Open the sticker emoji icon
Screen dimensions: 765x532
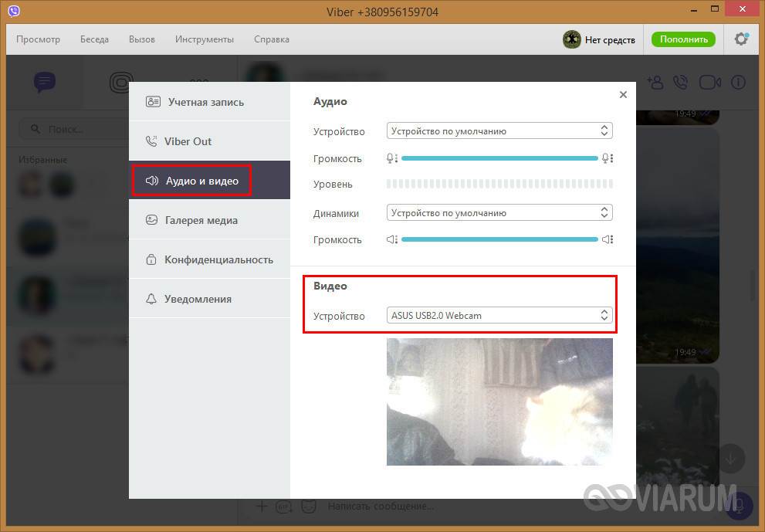tap(308, 507)
